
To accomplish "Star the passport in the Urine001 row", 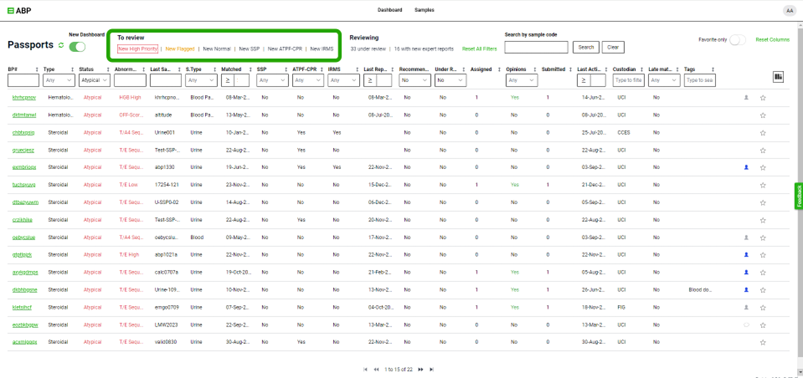I will 763,133.
